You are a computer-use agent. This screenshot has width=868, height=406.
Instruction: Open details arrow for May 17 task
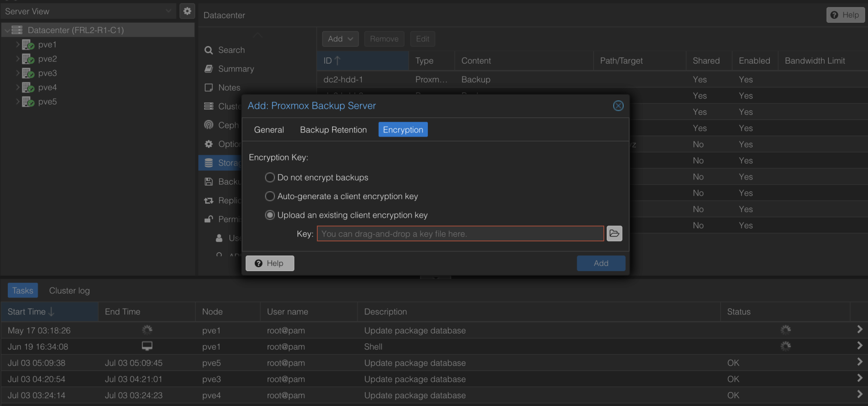click(x=860, y=329)
